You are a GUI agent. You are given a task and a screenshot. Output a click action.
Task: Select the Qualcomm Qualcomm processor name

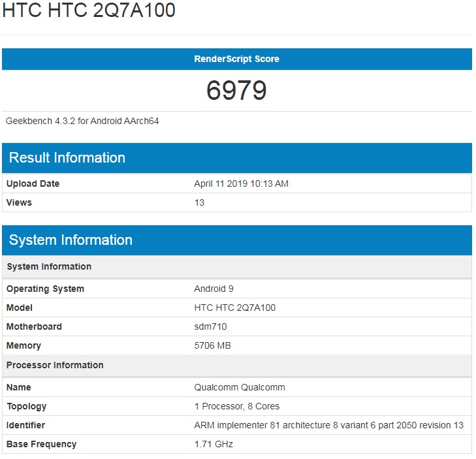pos(240,387)
